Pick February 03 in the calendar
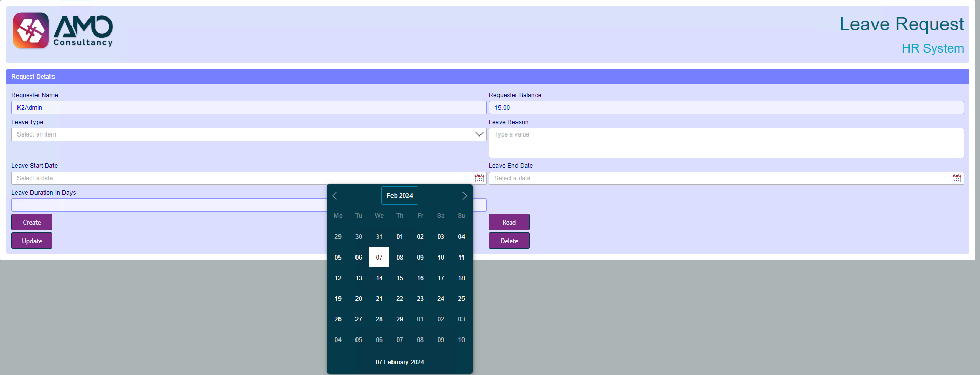Viewport: 980px width, 375px height. 441,237
